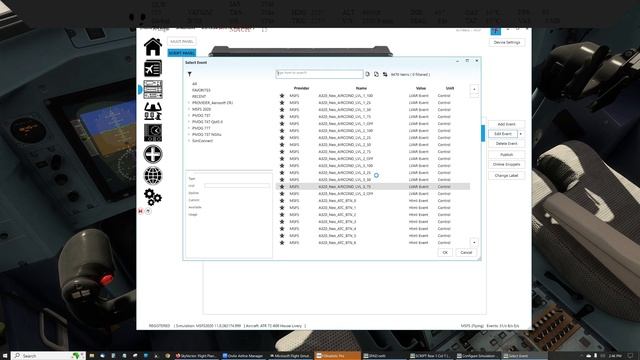Sort by Unit column header

449,88
